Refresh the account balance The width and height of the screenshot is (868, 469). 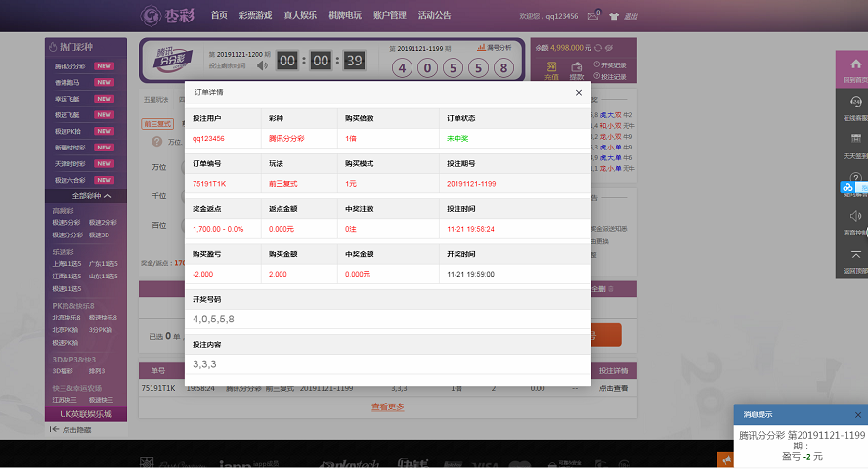597,47
